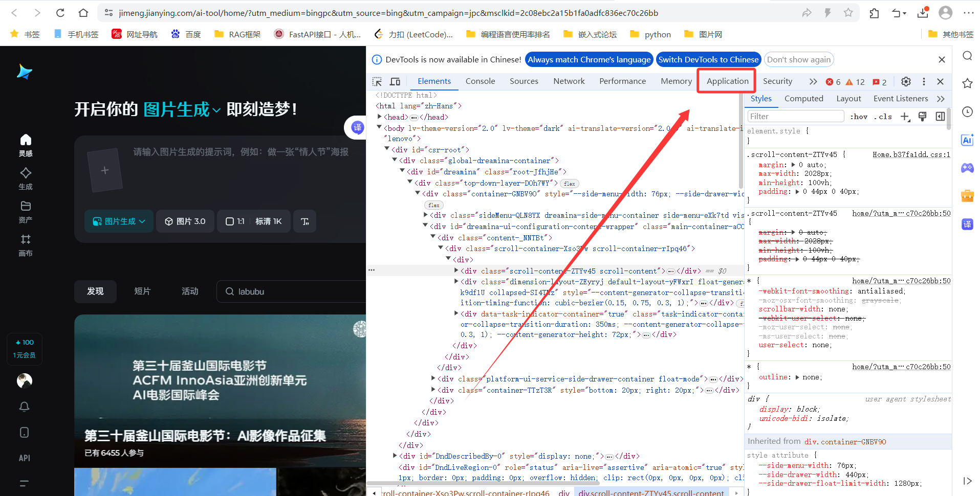Click the warning count badge showing 12

(x=855, y=82)
